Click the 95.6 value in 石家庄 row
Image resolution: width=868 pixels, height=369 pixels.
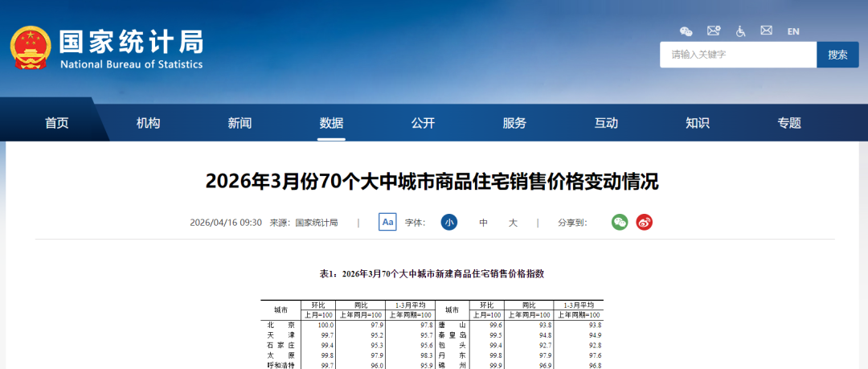(425, 345)
